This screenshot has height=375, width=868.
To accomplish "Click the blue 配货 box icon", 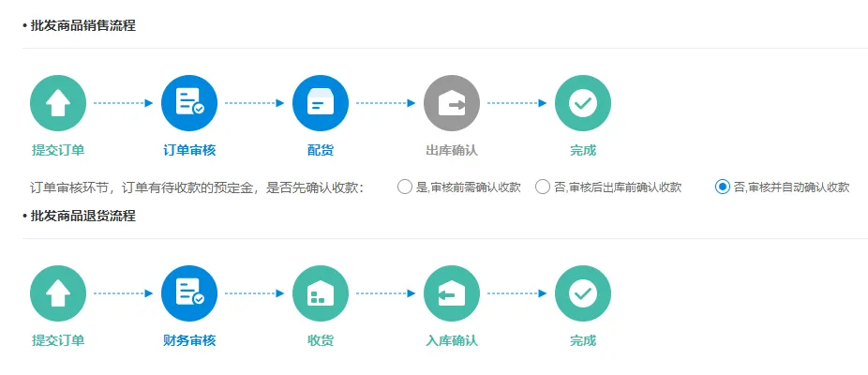I will click(321, 103).
